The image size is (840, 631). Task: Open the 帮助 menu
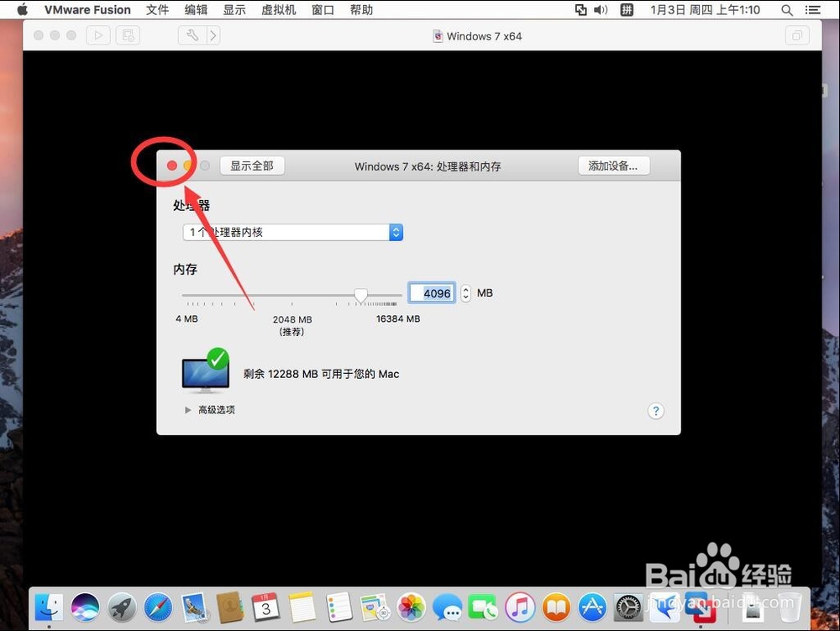(361, 9)
